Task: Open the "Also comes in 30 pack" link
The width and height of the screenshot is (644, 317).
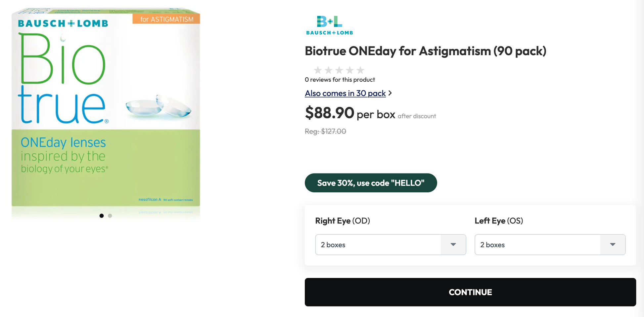Action: [345, 93]
